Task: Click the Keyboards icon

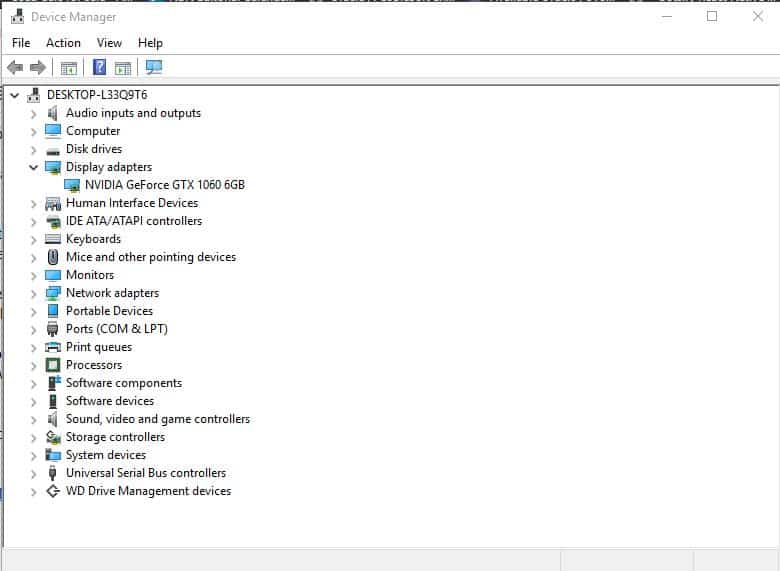Action: point(53,239)
